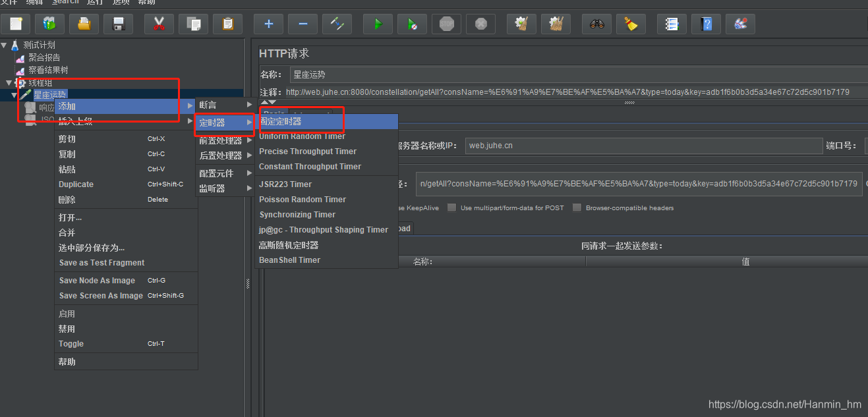
Task: Click the 服务器名称或IP field web.juhe.cn
Action: coord(643,146)
